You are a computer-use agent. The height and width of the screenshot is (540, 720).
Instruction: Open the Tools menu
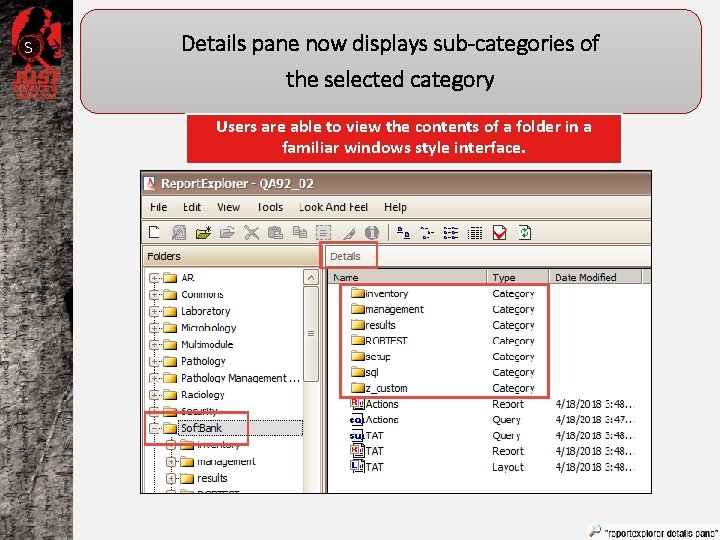tap(270, 207)
